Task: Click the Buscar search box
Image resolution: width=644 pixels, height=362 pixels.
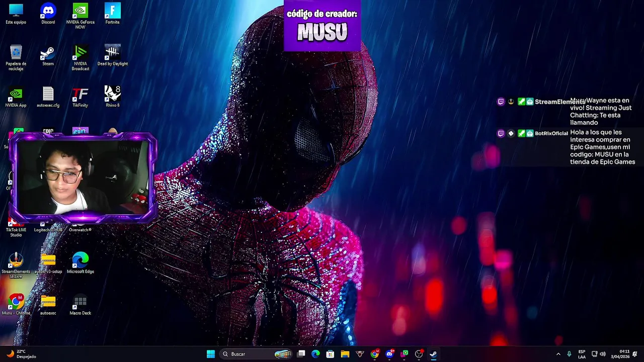Action: pos(257,354)
